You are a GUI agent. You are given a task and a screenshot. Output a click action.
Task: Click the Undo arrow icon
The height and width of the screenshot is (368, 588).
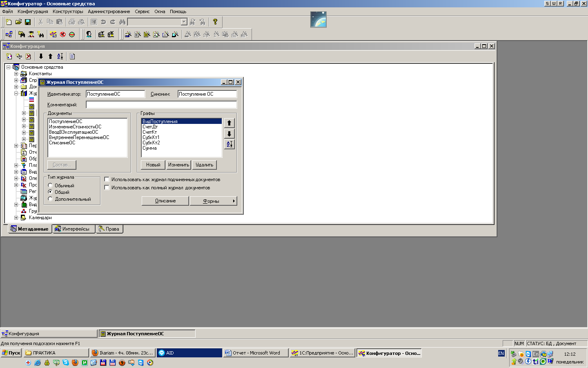pyautogui.click(x=103, y=22)
